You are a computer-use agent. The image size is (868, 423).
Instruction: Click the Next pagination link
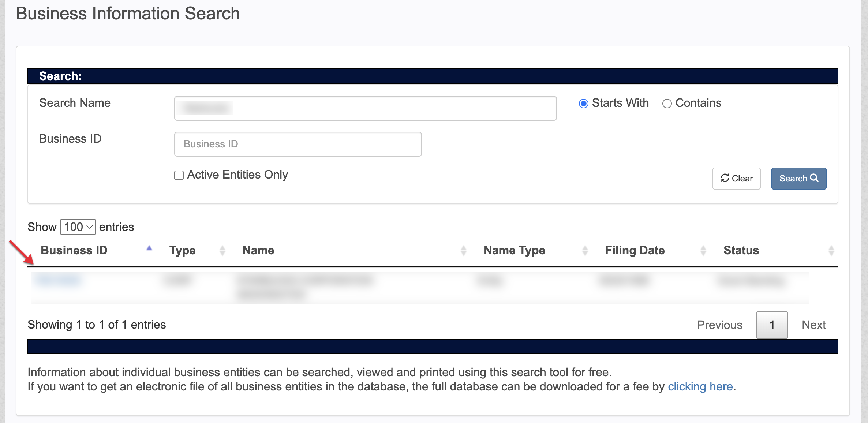tap(813, 325)
